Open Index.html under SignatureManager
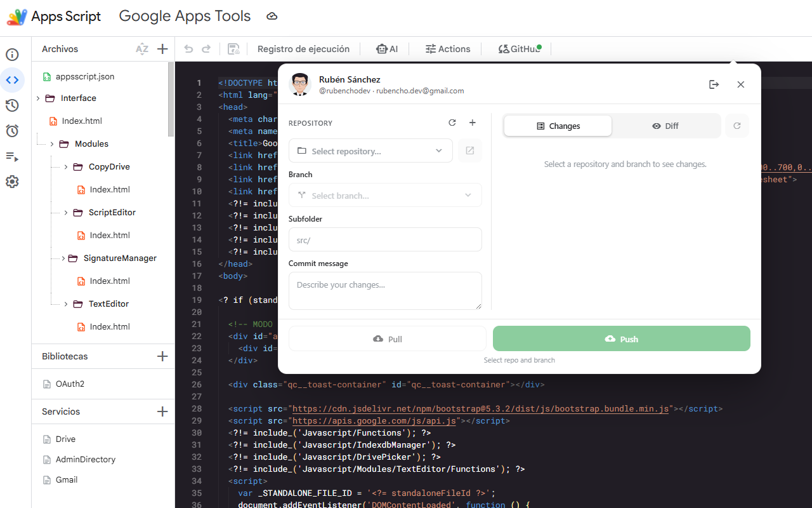This screenshot has width=812, height=508. pyautogui.click(x=110, y=281)
